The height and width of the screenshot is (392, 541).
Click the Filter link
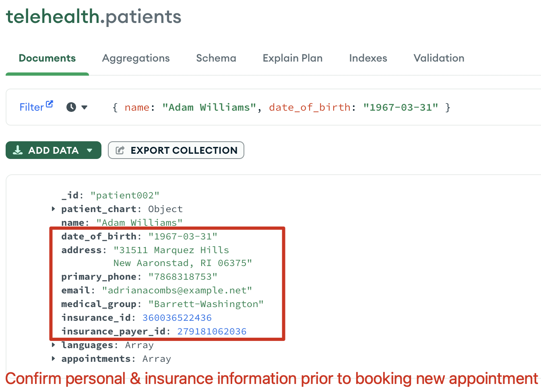31,107
